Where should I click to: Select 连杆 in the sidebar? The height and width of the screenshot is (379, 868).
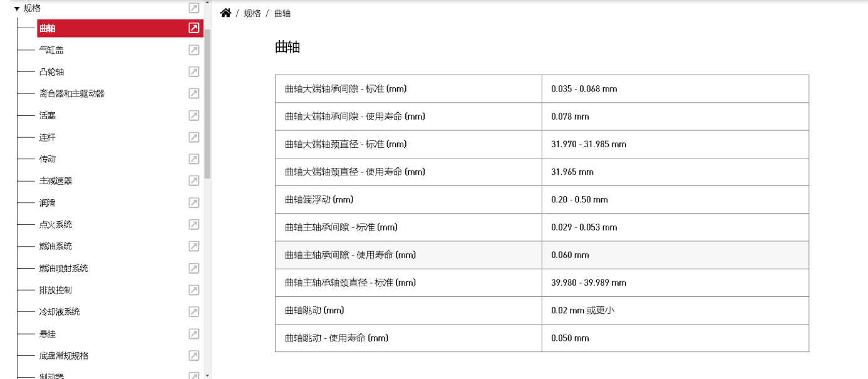[47, 137]
